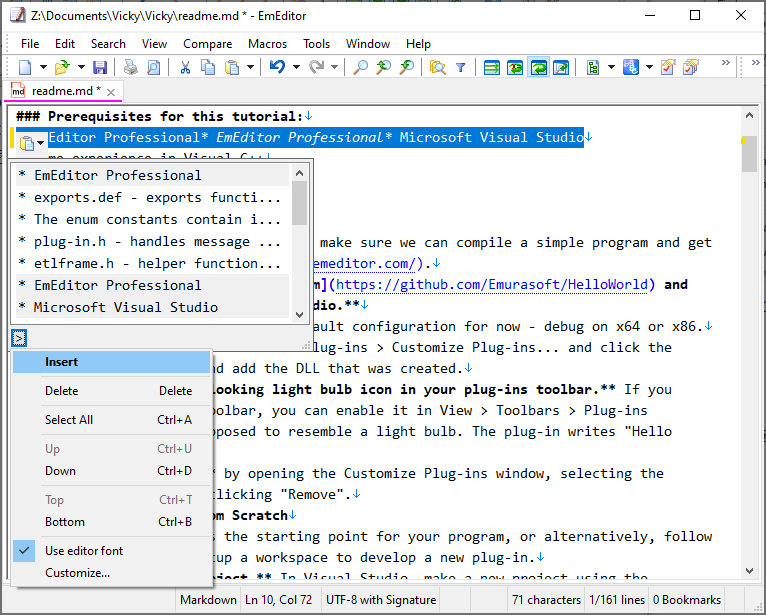Choose Insert in the context menu
The width and height of the screenshot is (766, 615).
[111, 362]
